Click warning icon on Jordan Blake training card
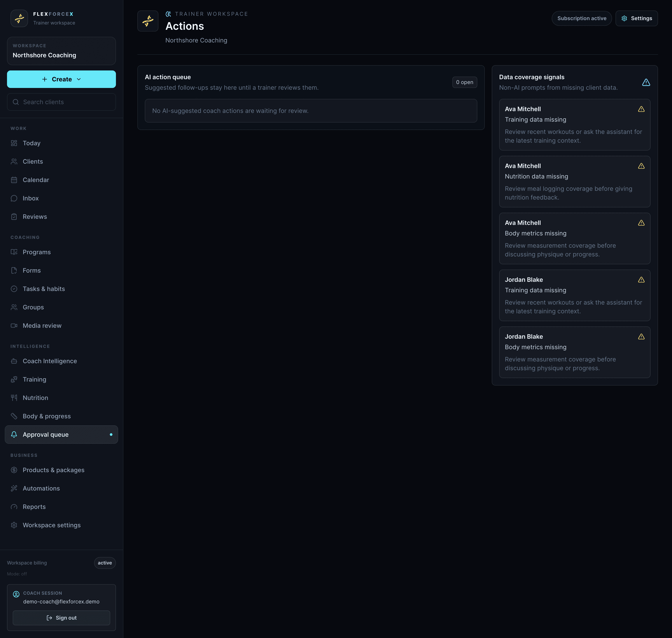 pos(641,280)
